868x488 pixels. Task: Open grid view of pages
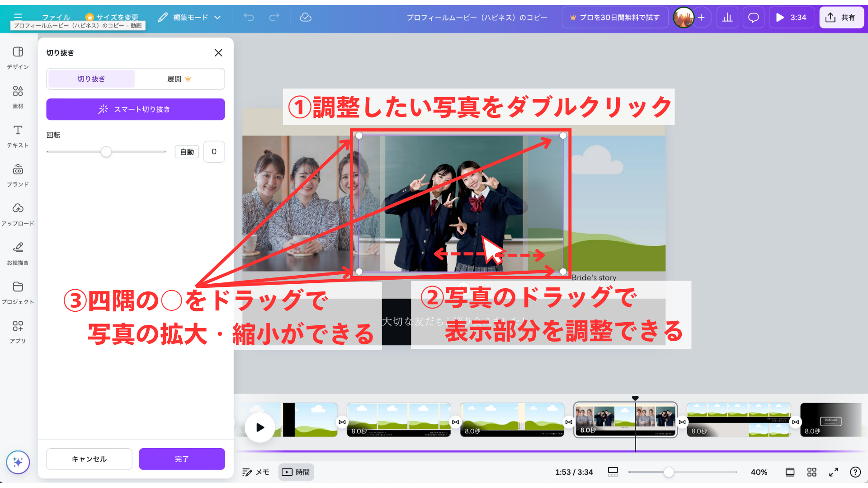[812, 472]
